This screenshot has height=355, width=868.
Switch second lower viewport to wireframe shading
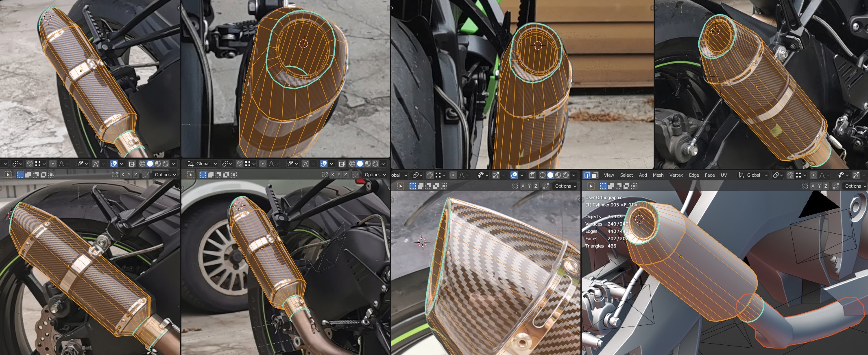coord(352,164)
